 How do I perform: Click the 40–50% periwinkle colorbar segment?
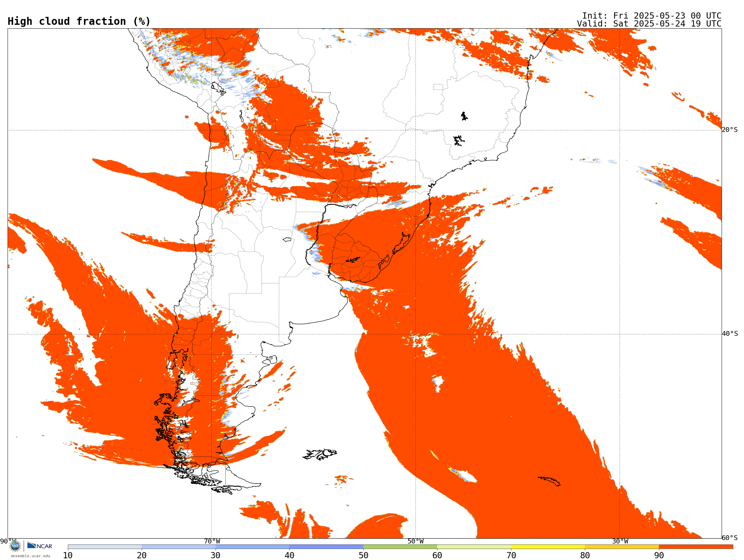(326, 547)
